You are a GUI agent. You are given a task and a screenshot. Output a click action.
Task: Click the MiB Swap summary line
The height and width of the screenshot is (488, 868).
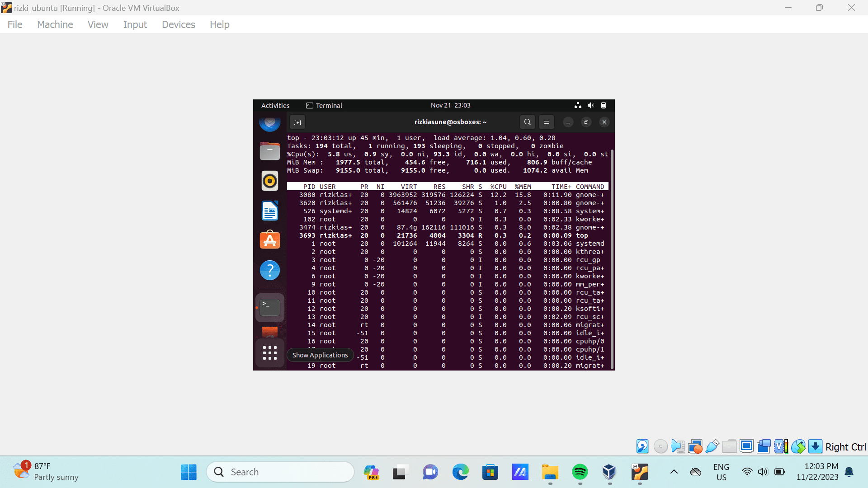(x=438, y=170)
